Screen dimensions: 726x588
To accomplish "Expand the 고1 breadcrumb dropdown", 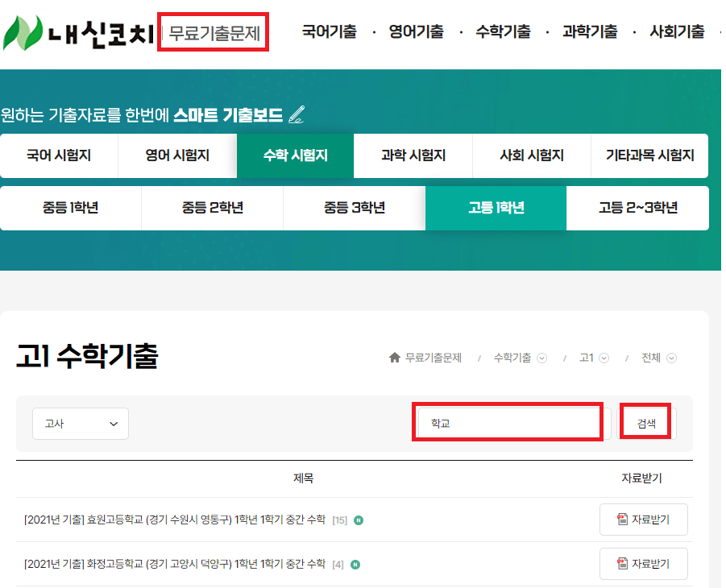I will point(604,358).
